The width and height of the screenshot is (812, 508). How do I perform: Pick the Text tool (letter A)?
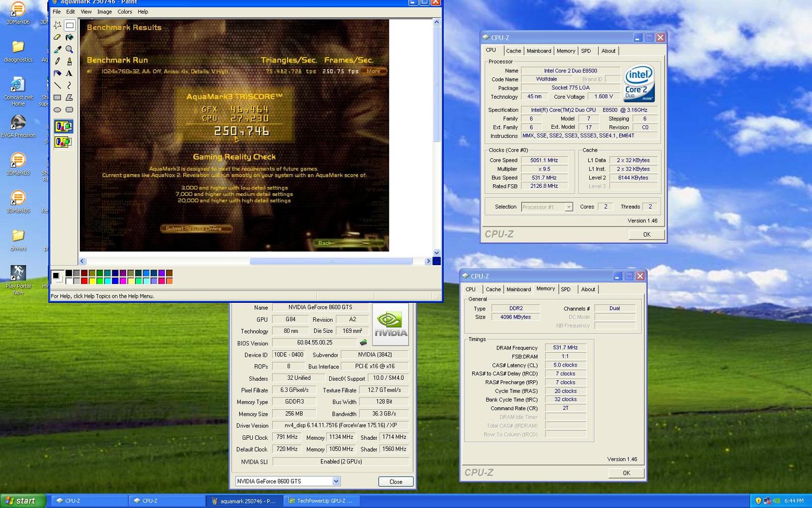70,73
